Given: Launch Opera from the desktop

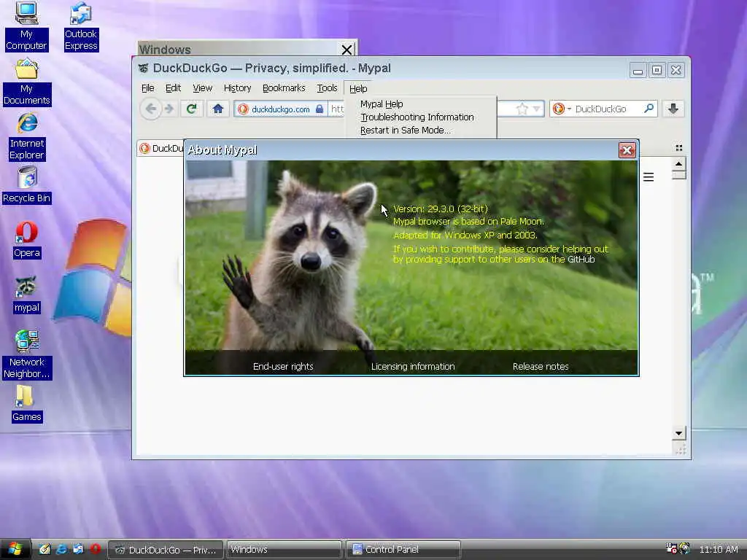Looking at the screenshot, I should [x=27, y=239].
